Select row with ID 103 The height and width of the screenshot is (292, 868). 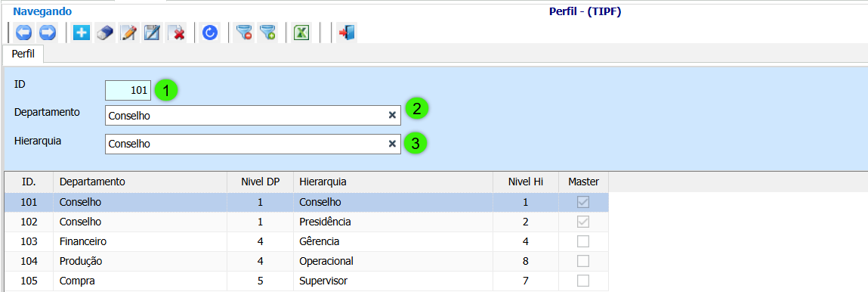pos(307,241)
